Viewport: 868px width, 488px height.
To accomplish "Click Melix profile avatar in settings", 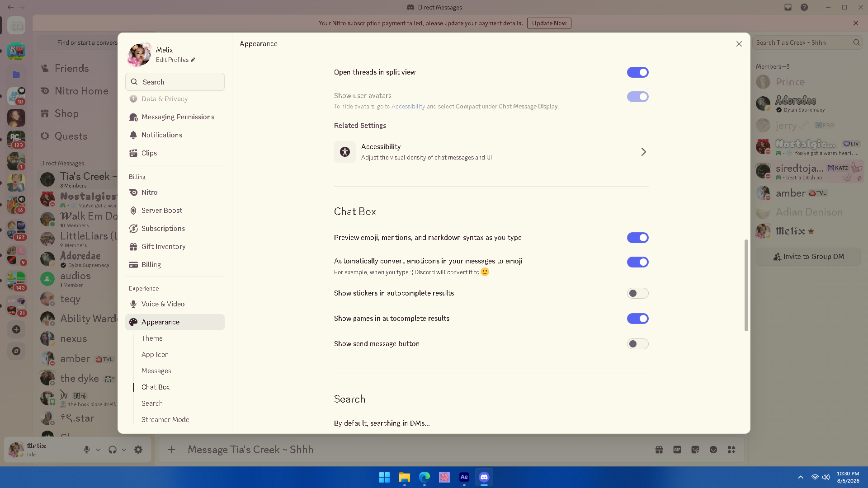I will (139, 55).
